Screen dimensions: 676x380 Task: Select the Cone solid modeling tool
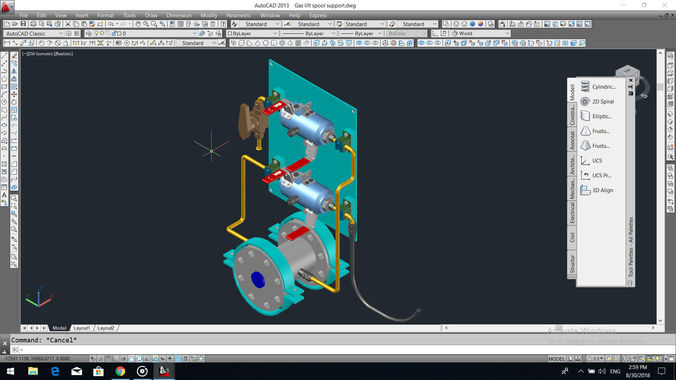tap(258, 43)
